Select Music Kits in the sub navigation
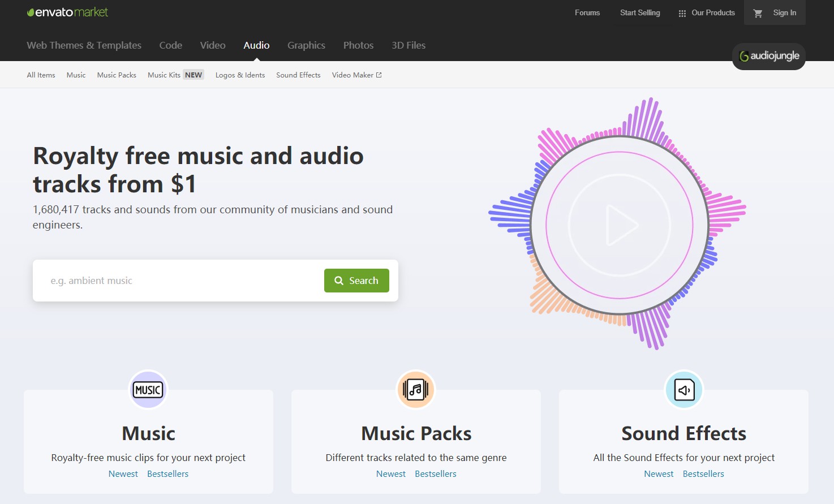The width and height of the screenshot is (834, 504). pos(164,75)
